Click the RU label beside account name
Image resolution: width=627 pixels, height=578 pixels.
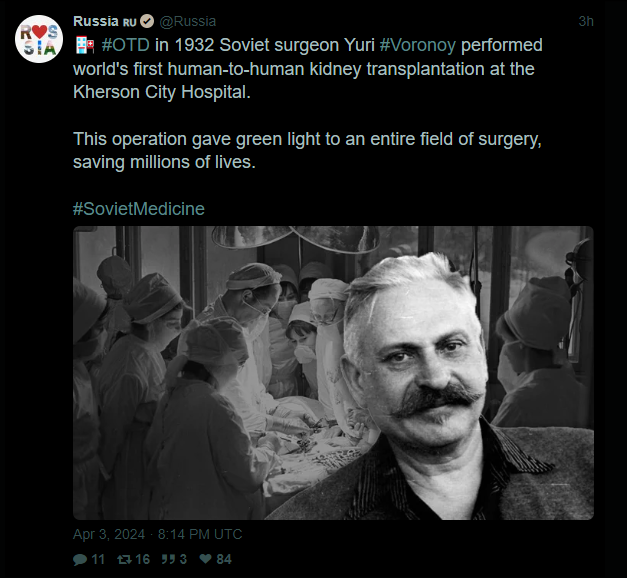[130, 22]
